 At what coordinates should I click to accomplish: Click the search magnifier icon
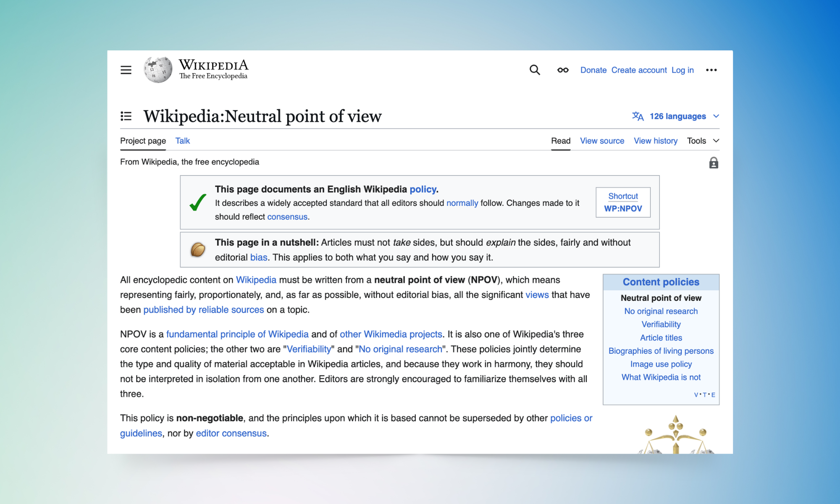point(535,70)
